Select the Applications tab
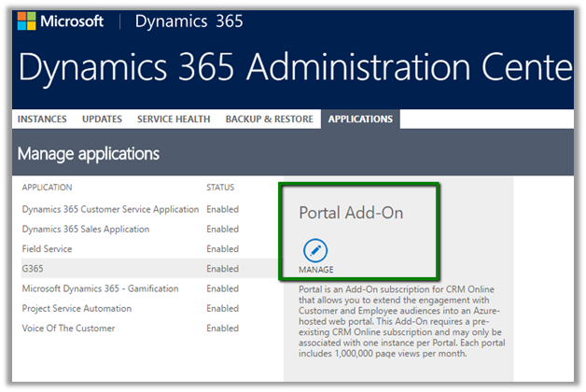The height and width of the screenshot is (392, 586). click(x=360, y=119)
